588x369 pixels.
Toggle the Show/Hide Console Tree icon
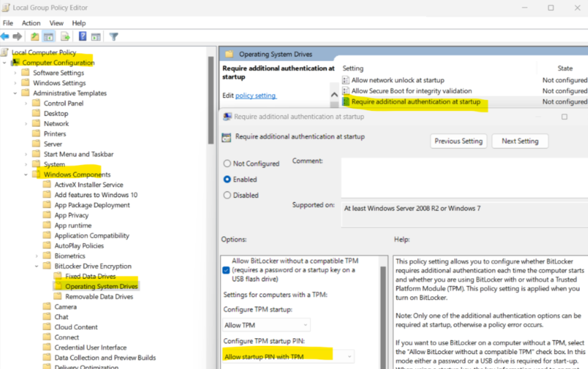[x=49, y=36]
